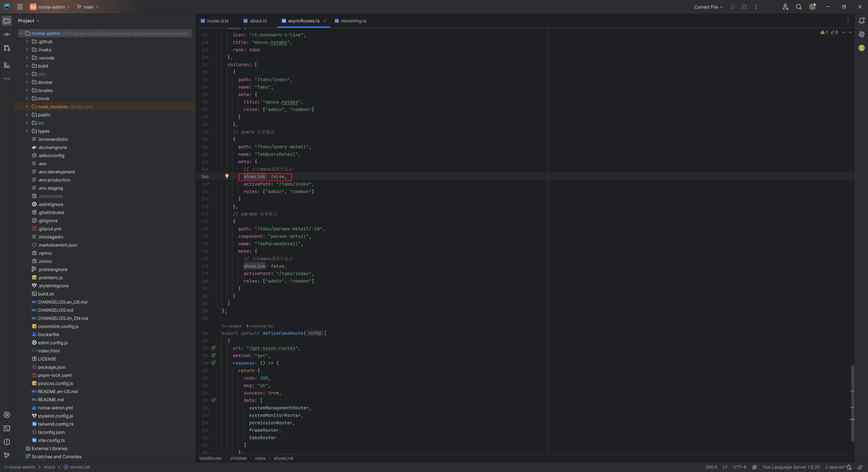Open the Structure tool window

7,65
